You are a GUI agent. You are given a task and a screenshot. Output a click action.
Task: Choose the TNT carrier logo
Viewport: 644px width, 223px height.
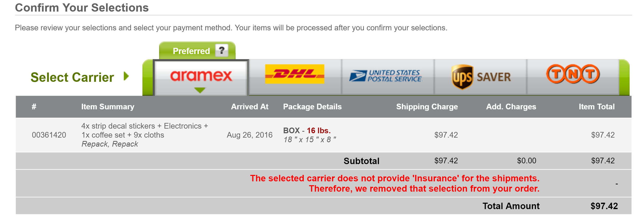pos(573,74)
